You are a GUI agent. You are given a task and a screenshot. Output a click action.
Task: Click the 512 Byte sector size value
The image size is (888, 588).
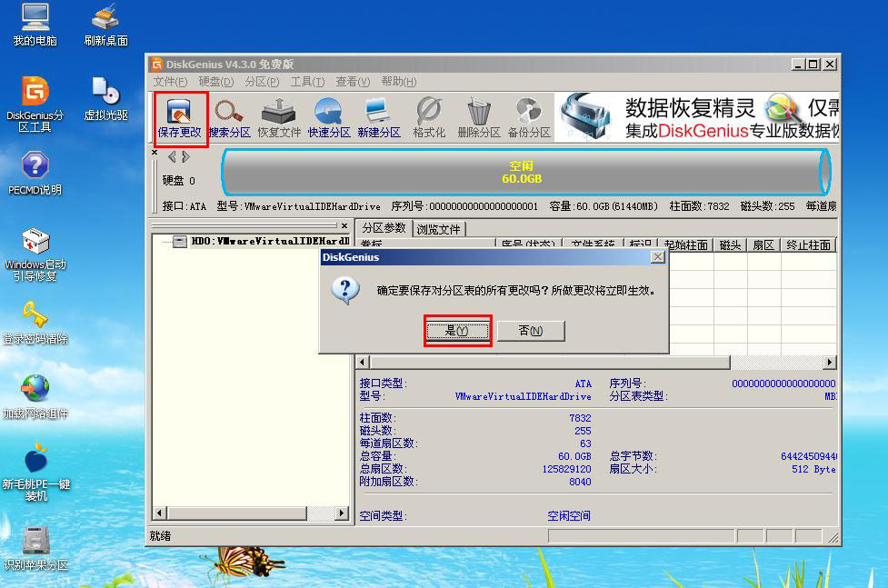[813, 469]
